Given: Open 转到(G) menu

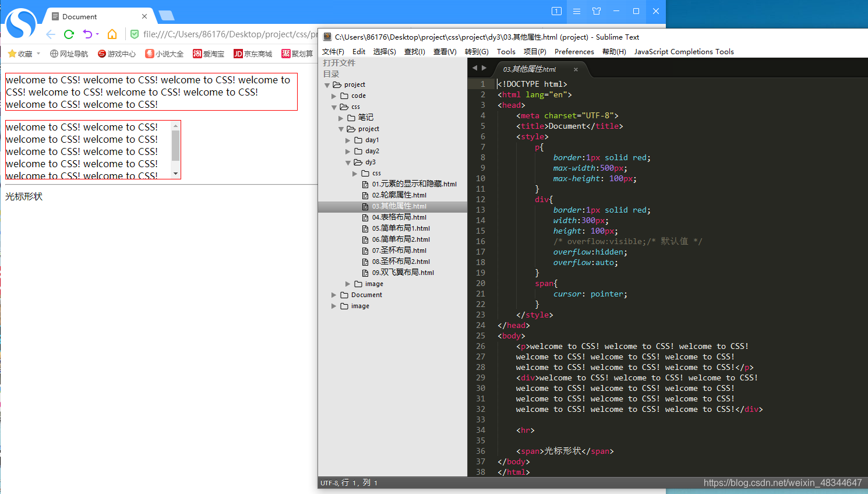Looking at the screenshot, I should click(x=477, y=51).
